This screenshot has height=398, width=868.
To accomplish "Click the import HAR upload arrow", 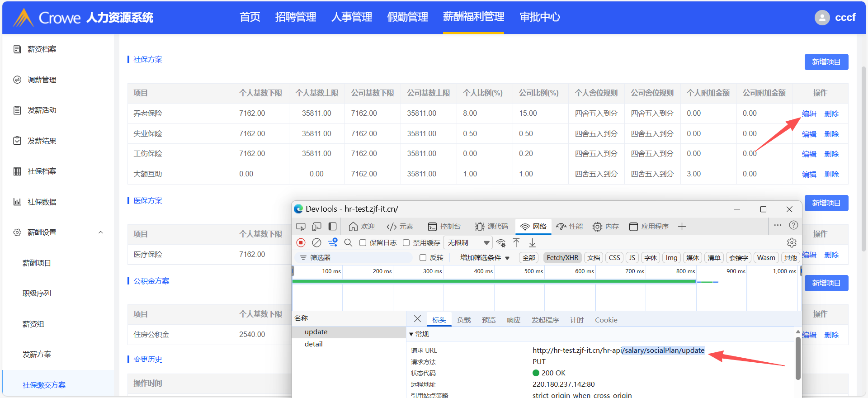I will click(x=516, y=243).
